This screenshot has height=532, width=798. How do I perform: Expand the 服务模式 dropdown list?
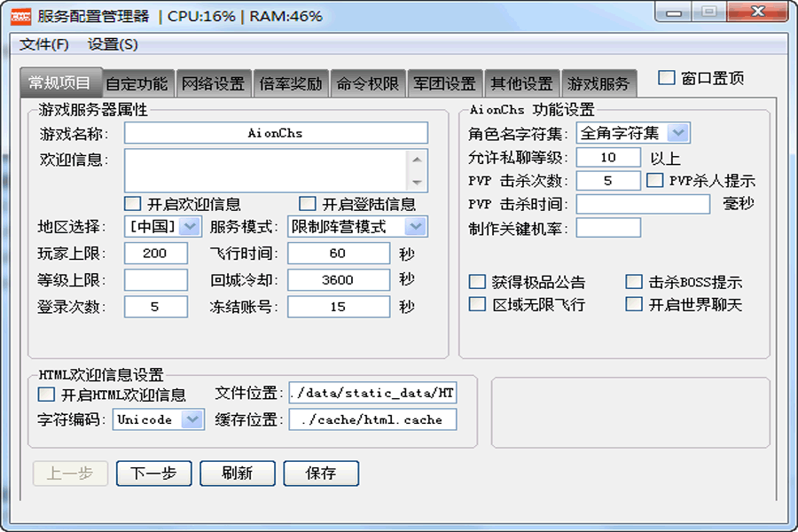(x=416, y=226)
